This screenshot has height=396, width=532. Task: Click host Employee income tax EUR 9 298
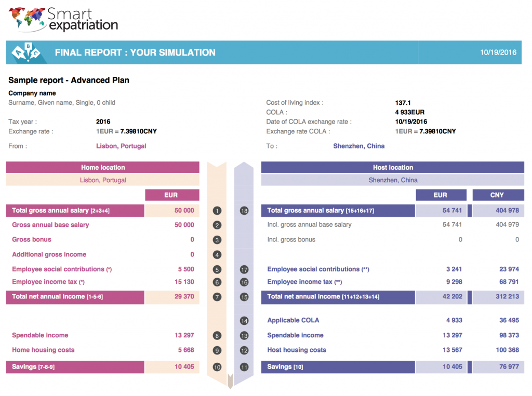pyautogui.click(x=454, y=282)
